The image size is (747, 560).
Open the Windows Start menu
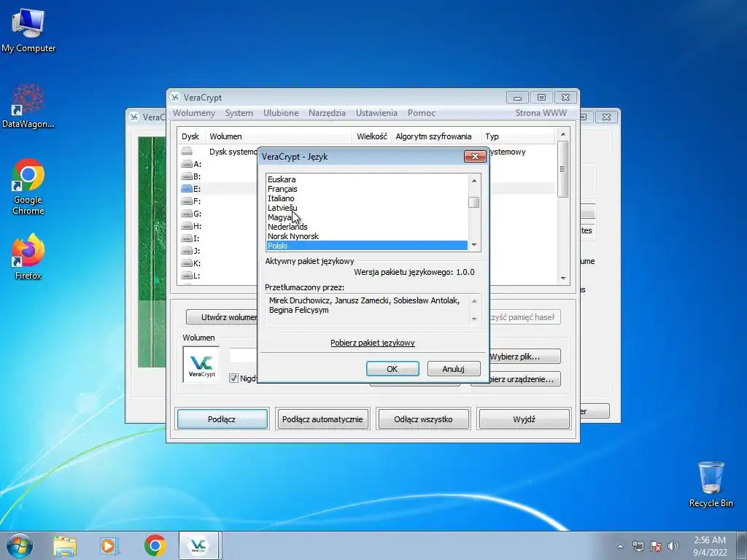point(20,545)
